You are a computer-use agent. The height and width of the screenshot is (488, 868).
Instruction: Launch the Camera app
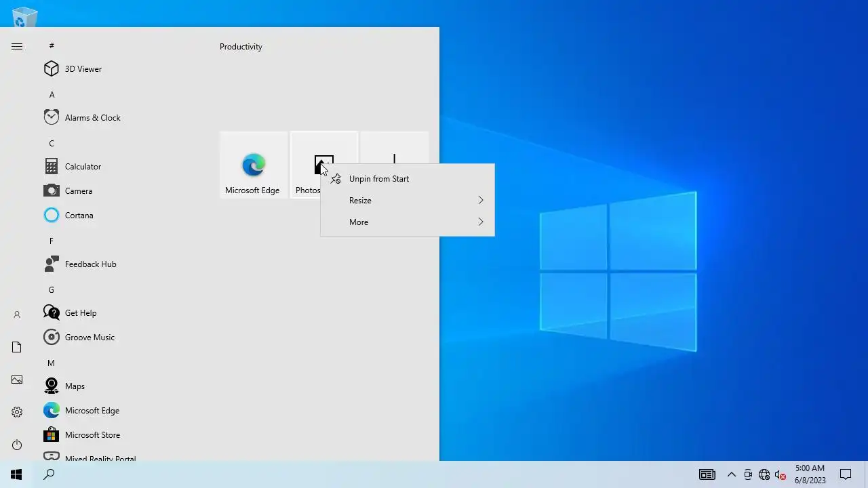click(x=122, y=191)
